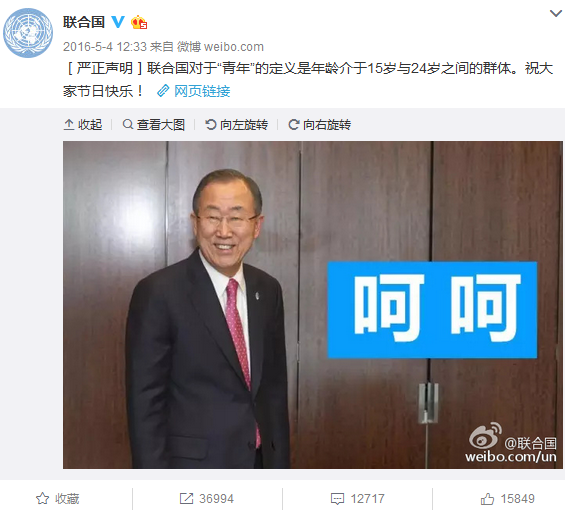The height and width of the screenshot is (512, 565).
Task: Click the paperclip icon beside 网页链接
Action: (163, 91)
